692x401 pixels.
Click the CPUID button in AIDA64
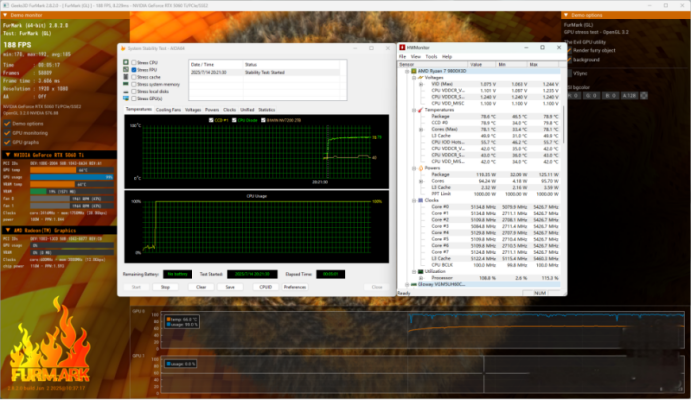pos(266,287)
